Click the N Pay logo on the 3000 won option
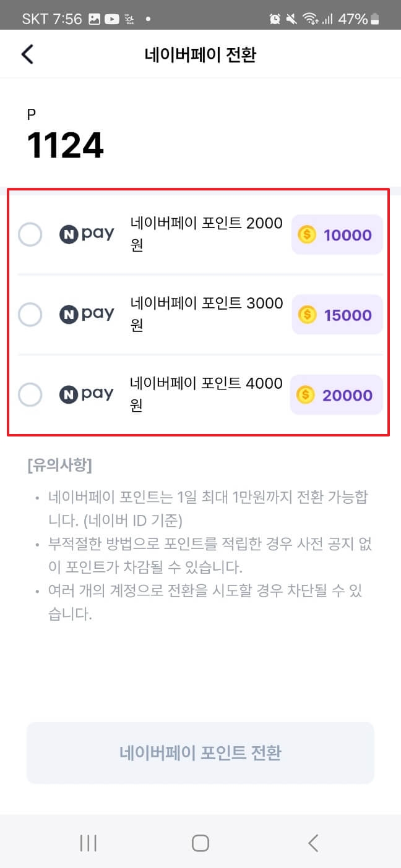 click(87, 314)
